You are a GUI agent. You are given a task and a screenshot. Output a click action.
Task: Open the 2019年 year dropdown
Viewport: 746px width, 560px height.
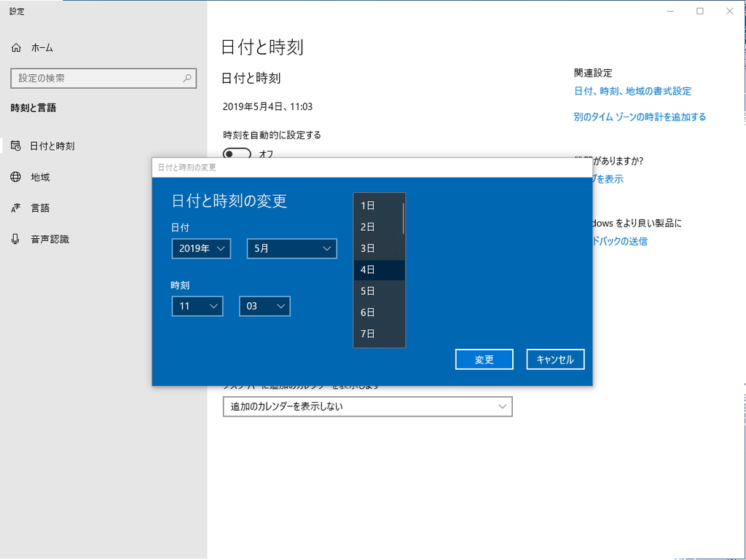pyautogui.click(x=201, y=248)
